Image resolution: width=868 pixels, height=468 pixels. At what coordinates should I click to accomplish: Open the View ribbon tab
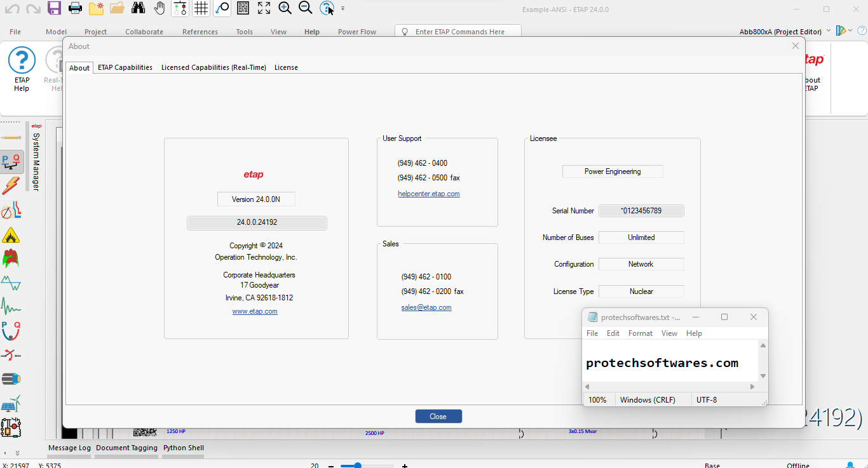tap(279, 32)
